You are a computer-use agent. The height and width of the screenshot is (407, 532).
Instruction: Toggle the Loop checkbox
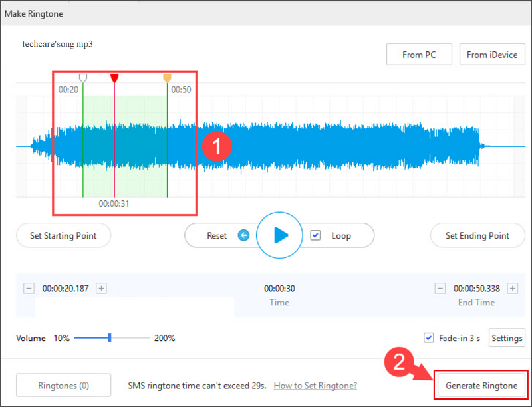tap(316, 235)
